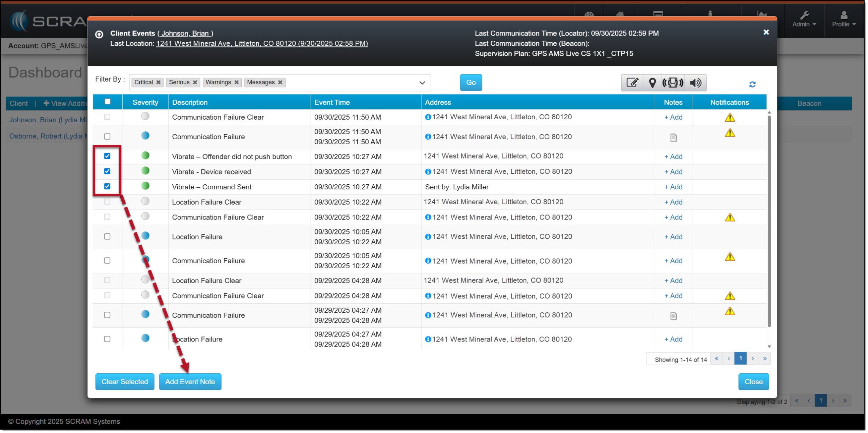868x433 pixels.
Task: Uncheck Vibrate – Command Sent checkbox
Action: tap(107, 187)
